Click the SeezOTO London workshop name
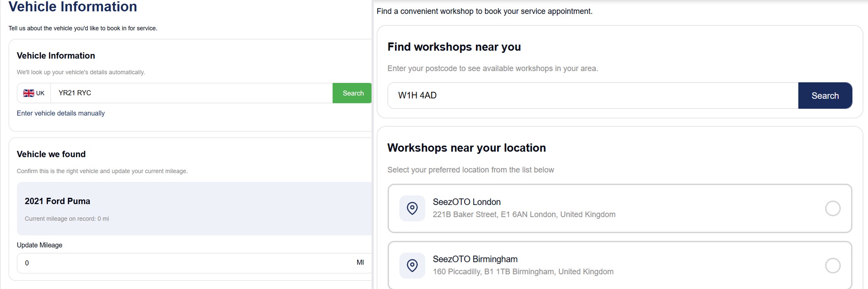This screenshot has width=868, height=289. (466, 202)
